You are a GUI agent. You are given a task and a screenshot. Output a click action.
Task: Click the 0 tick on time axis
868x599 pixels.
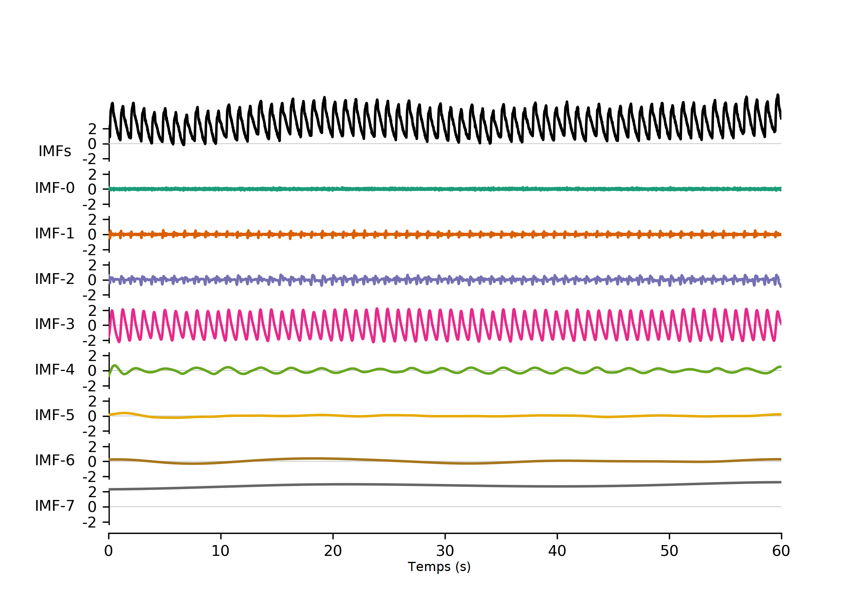(109, 551)
